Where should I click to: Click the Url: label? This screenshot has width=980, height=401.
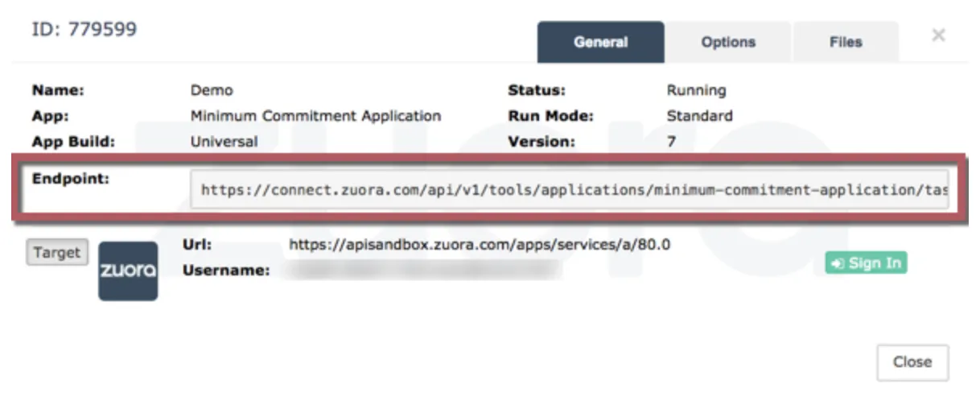click(x=196, y=244)
